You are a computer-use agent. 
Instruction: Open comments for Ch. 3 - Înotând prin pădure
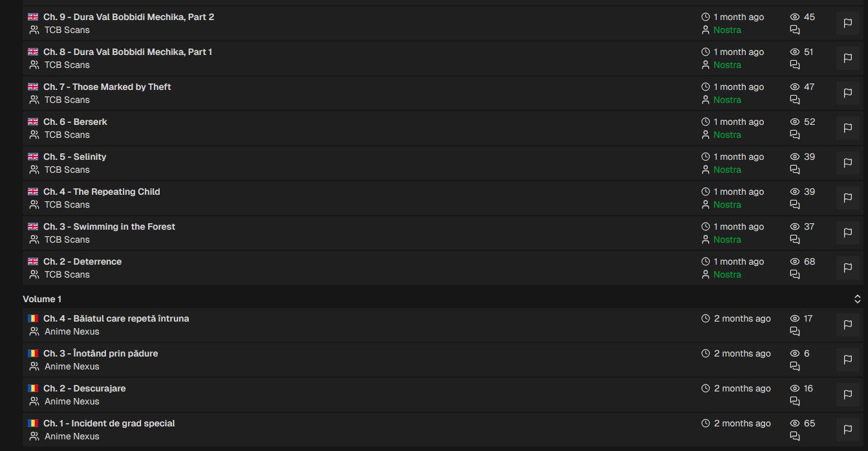coord(795,366)
